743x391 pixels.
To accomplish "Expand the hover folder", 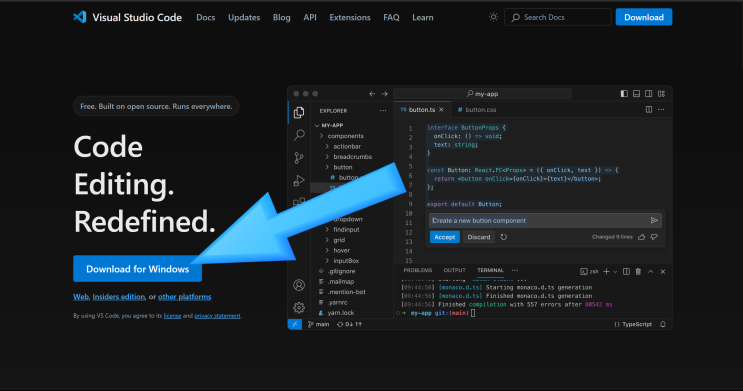I will click(x=327, y=250).
